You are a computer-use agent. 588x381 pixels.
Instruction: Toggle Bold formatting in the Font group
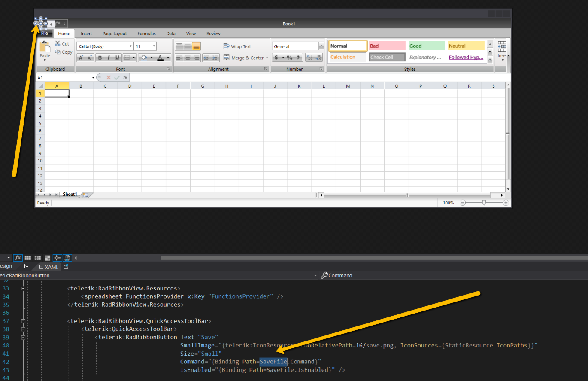pos(100,58)
